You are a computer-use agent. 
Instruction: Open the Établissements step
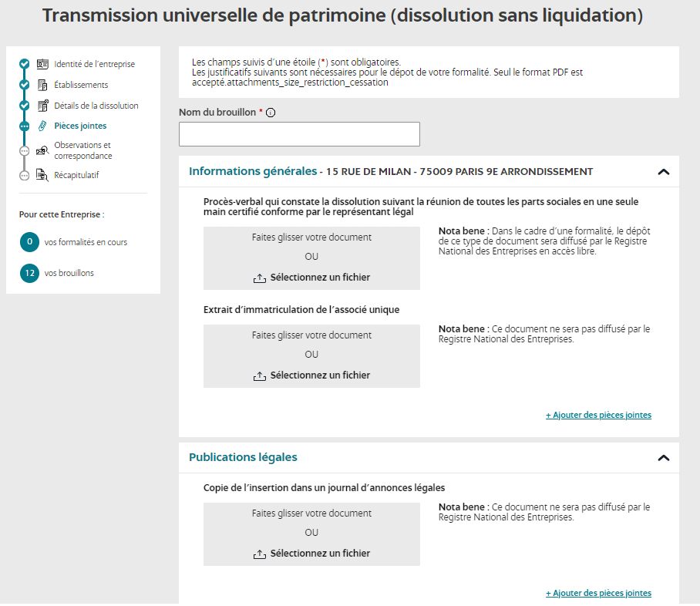point(81,85)
